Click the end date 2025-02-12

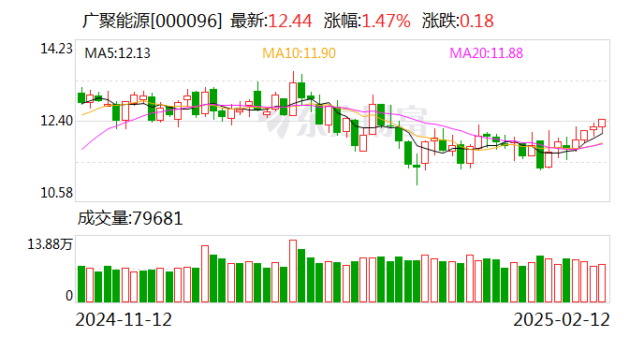tap(562, 319)
